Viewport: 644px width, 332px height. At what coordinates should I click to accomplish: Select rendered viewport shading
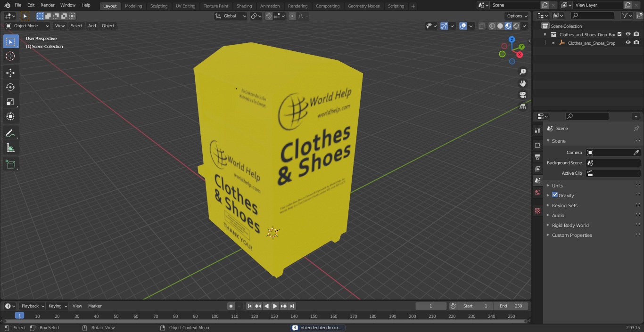click(516, 26)
